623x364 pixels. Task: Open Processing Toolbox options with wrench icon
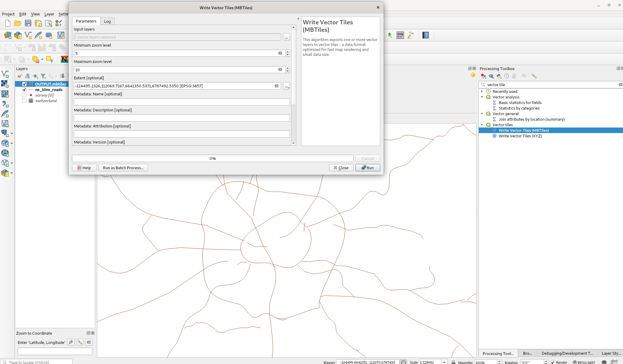534,76
